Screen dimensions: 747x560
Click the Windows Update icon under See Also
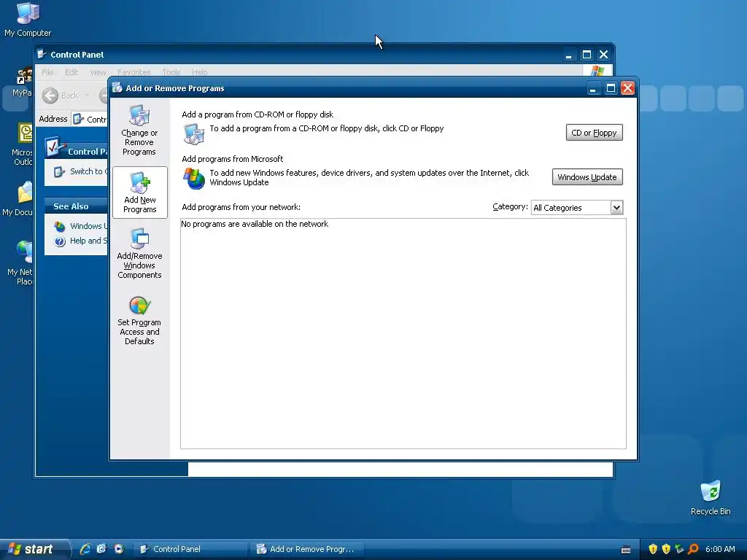tap(60, 226)
